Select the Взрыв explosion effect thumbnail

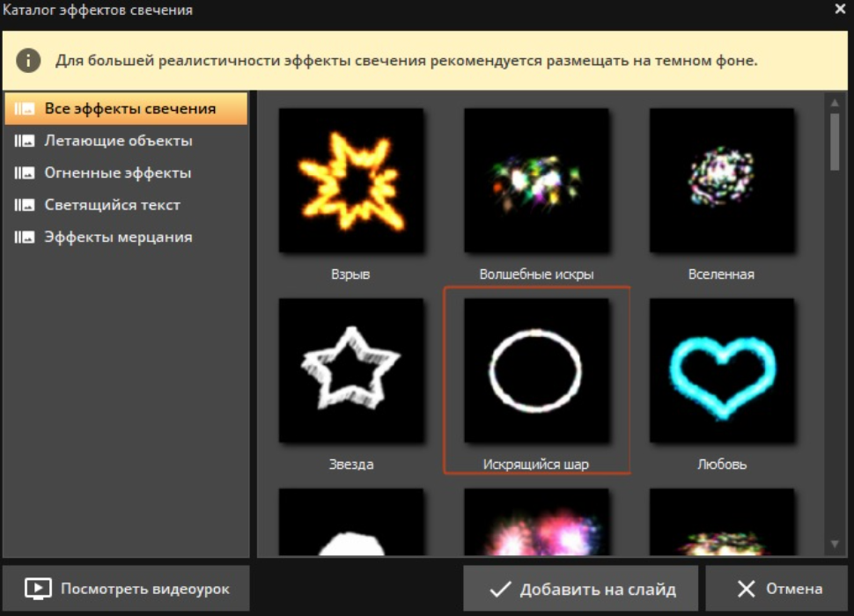pos(351,180)
